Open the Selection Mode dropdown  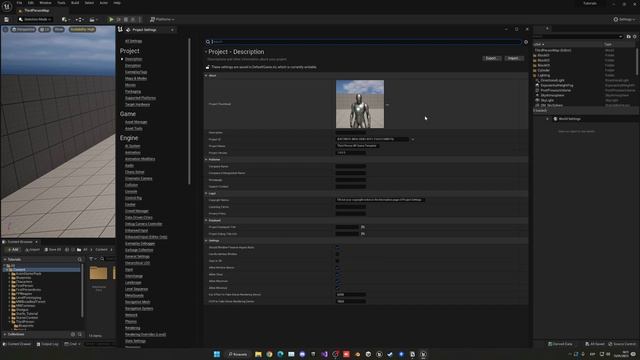(35, 19)
